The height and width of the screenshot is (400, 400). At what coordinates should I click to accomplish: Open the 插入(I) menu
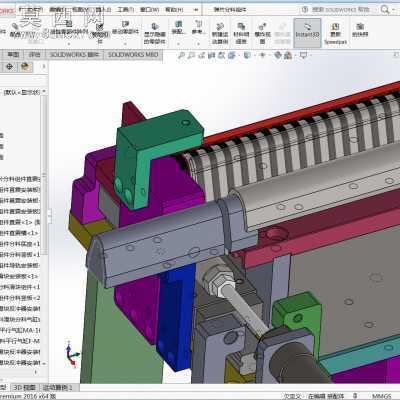tap(103, 10)
